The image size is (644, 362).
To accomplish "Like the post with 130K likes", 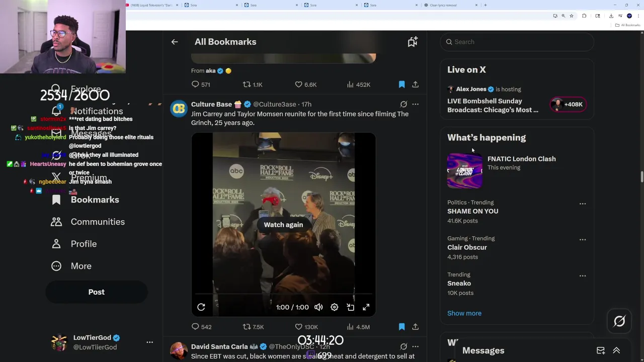I will (x=306, y=327).
